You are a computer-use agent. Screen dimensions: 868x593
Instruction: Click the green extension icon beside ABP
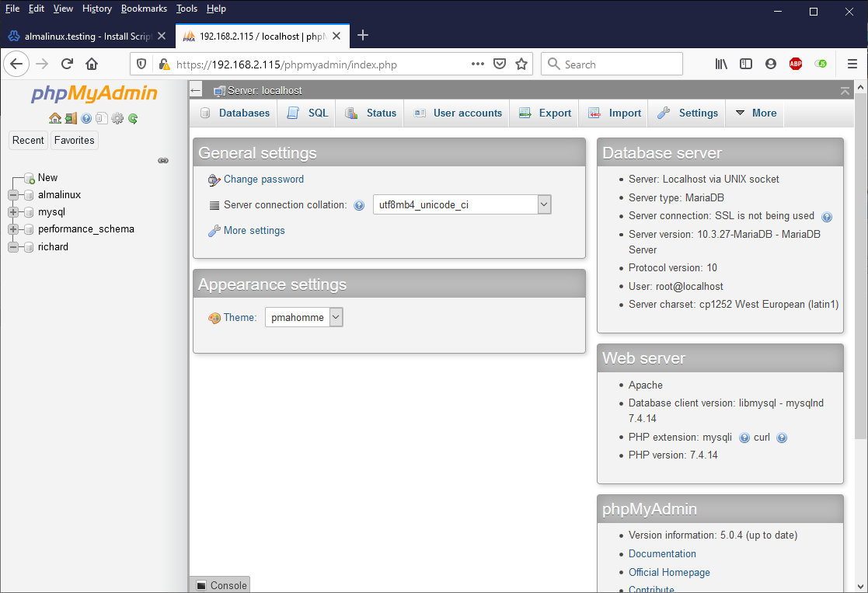(x=821, y=65)
